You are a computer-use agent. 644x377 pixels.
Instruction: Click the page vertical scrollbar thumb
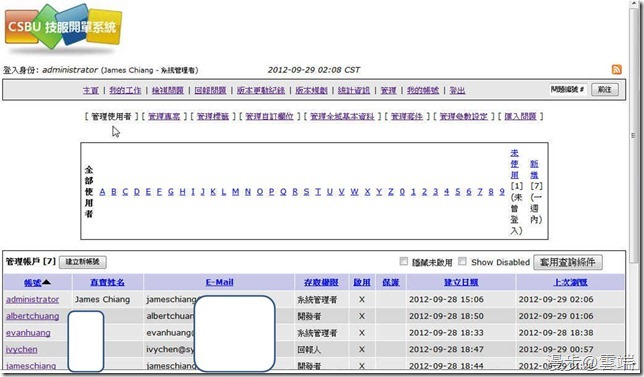click(x=634, y=136)
